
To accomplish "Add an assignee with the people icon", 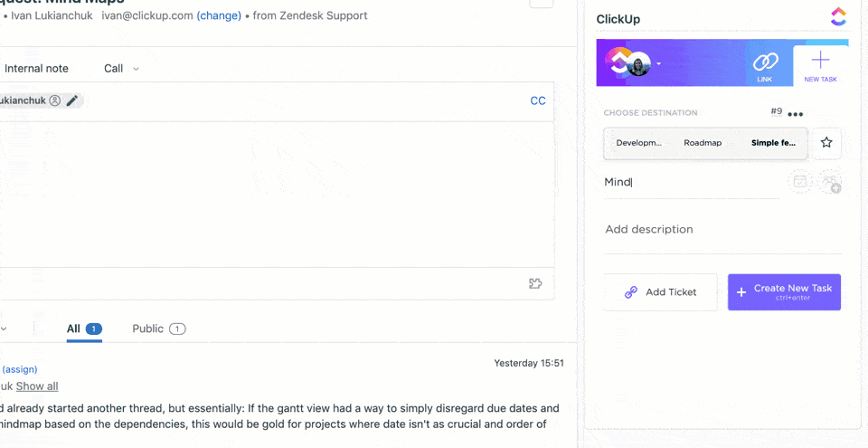I will [829, 182].
